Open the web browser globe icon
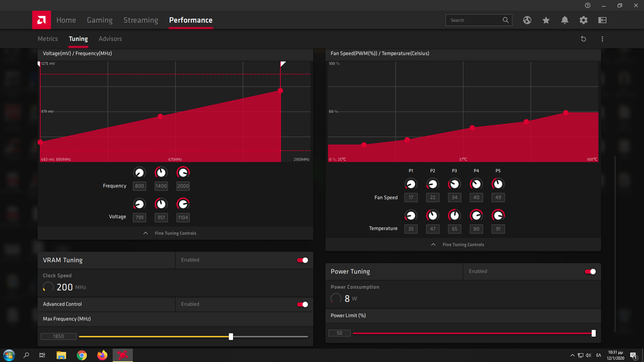This screenshot has width=644, height=362. click(527, 20)
